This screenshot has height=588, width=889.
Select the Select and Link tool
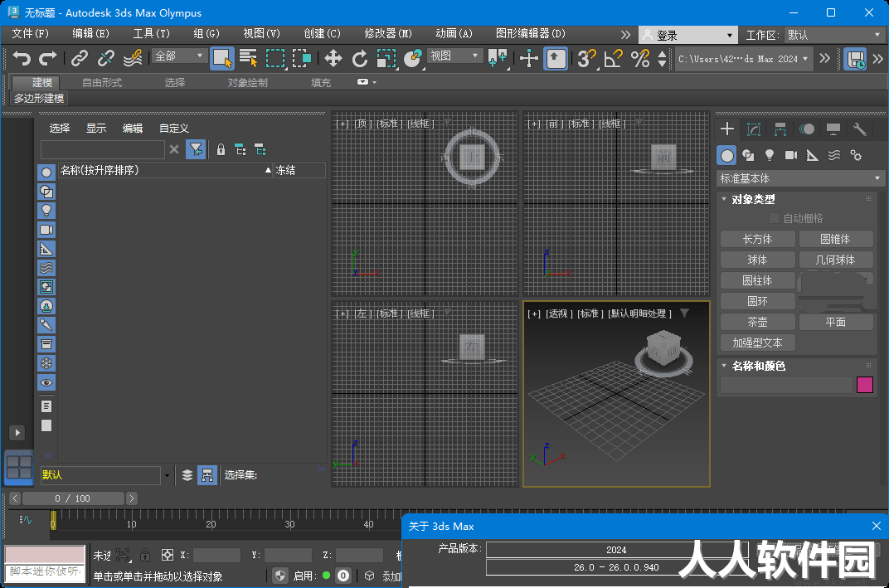click(80, 58)
